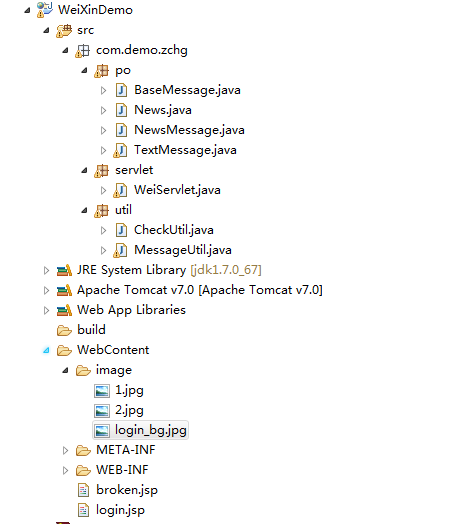Viewport: 462px width, 524px height.
Task: Select MessageUtil.java in the tree
Action: 183,250
